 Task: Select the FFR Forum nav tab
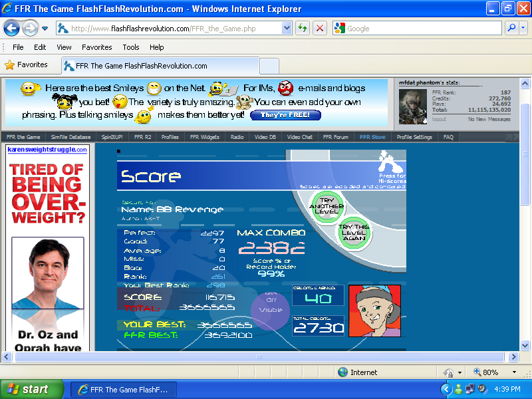(x=335, y=137)
